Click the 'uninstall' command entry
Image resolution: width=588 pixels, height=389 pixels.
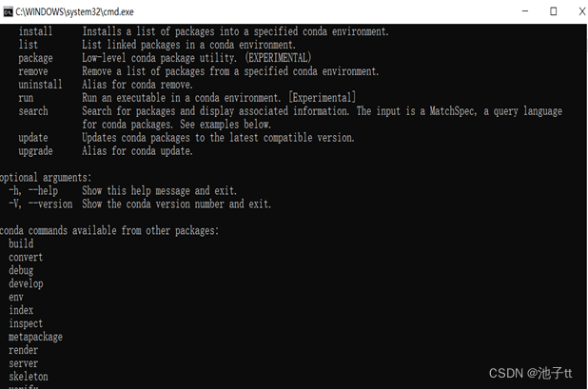point(41,85)
